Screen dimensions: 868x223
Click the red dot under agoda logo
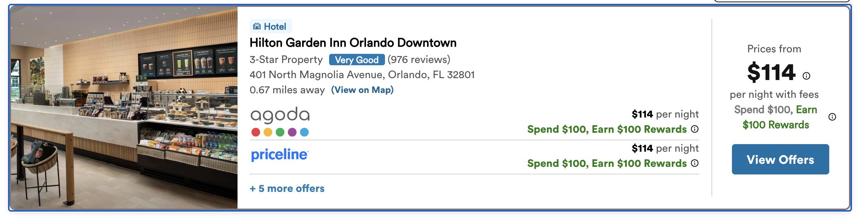[x=256, y=132]
